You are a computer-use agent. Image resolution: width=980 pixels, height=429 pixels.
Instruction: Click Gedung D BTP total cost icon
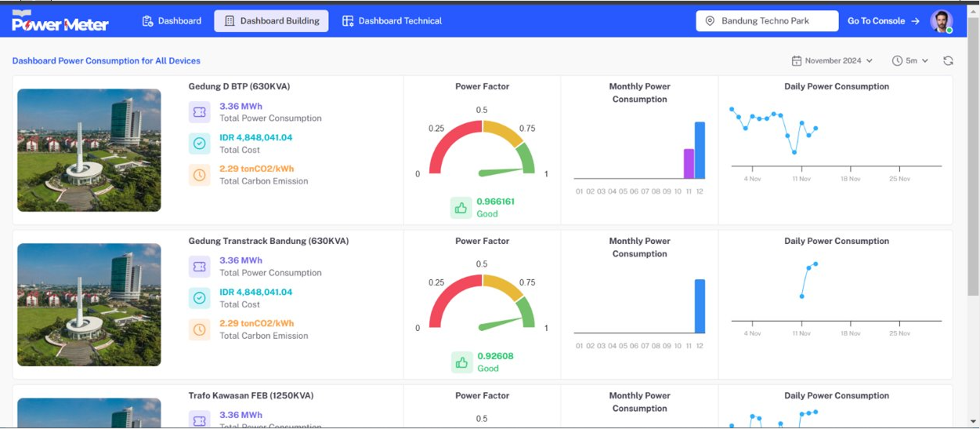click(200, 144)
